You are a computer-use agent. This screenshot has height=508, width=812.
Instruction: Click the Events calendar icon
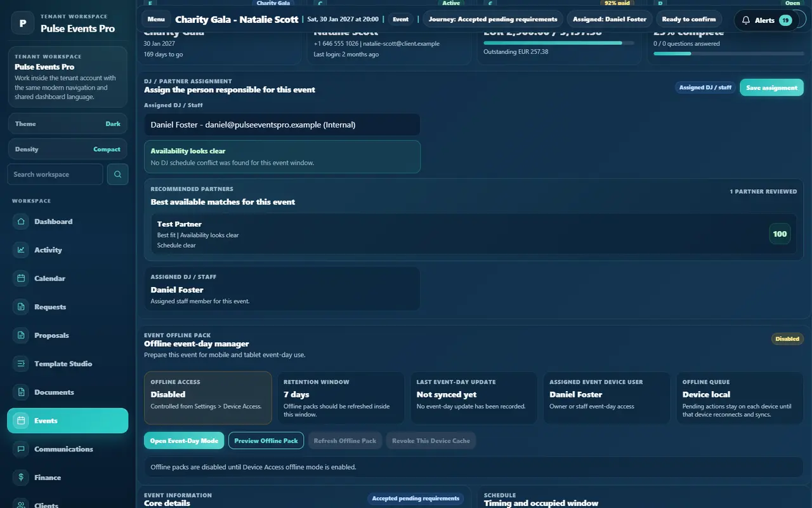pyautogui.click(x=21, y=420)
